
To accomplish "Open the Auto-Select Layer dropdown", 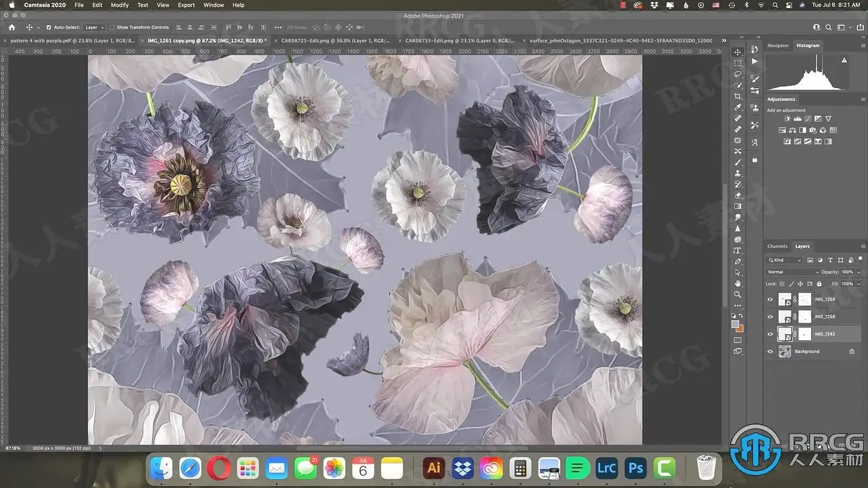I will [x=94, y=28].
